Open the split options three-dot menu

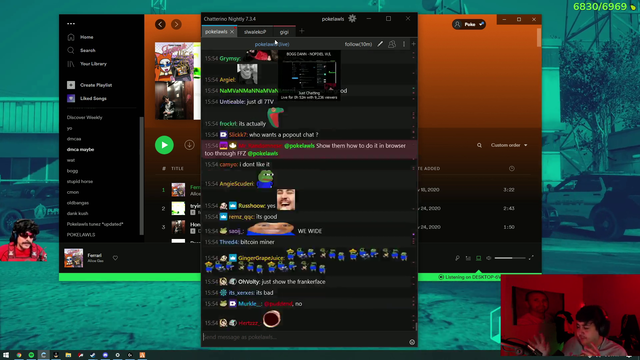point(404,44)
